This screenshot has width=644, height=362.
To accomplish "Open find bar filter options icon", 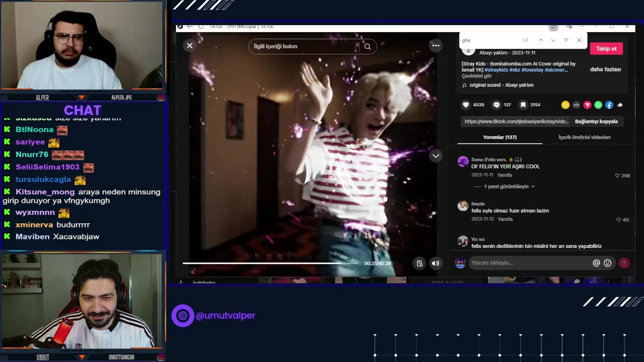I will click(566, 40).
